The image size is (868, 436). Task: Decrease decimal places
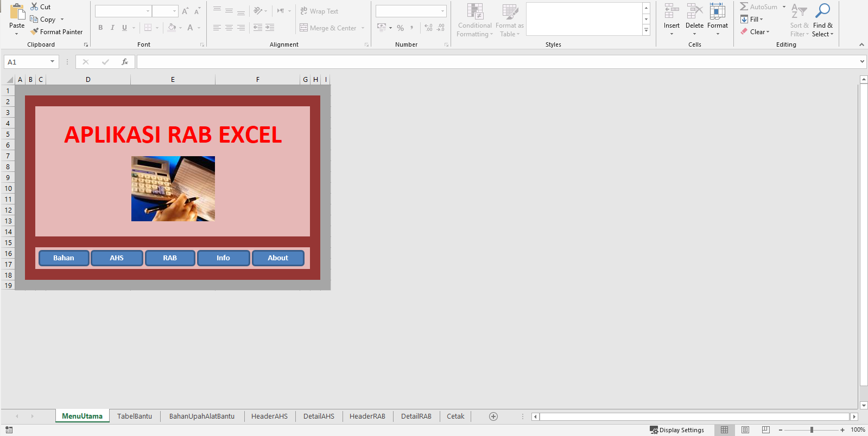[441, 28]
